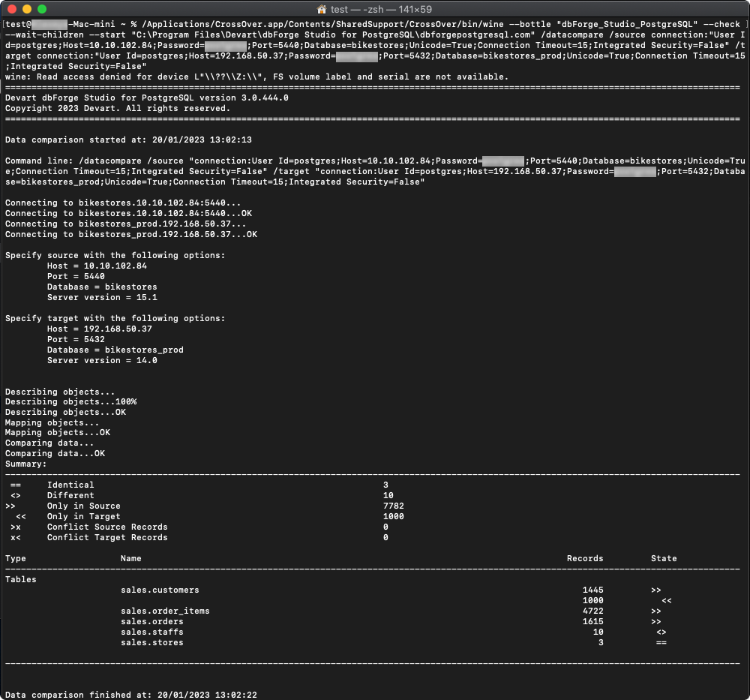
Task: Click the red close window button
Action: pyautogui.click(x=13, y=9)
